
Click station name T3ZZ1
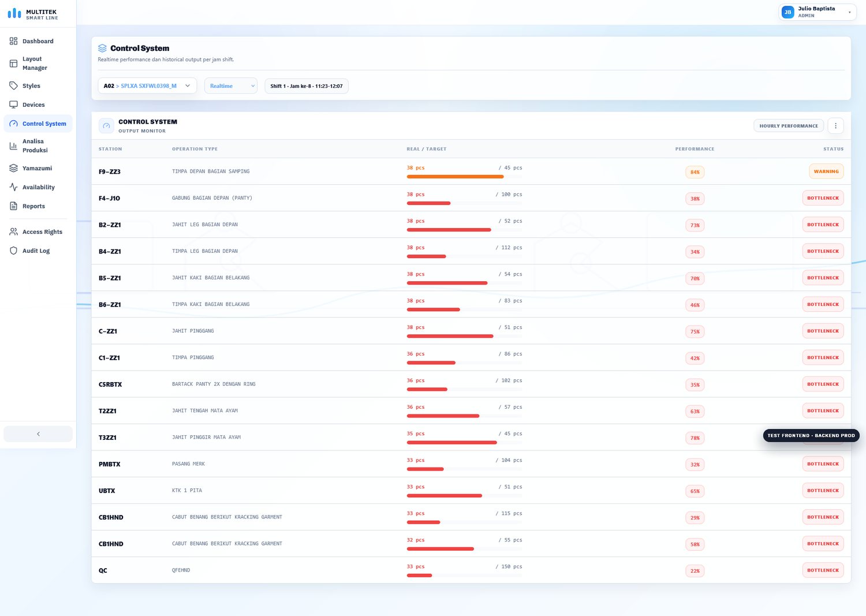pyautogui.click(x=107, y=438)
